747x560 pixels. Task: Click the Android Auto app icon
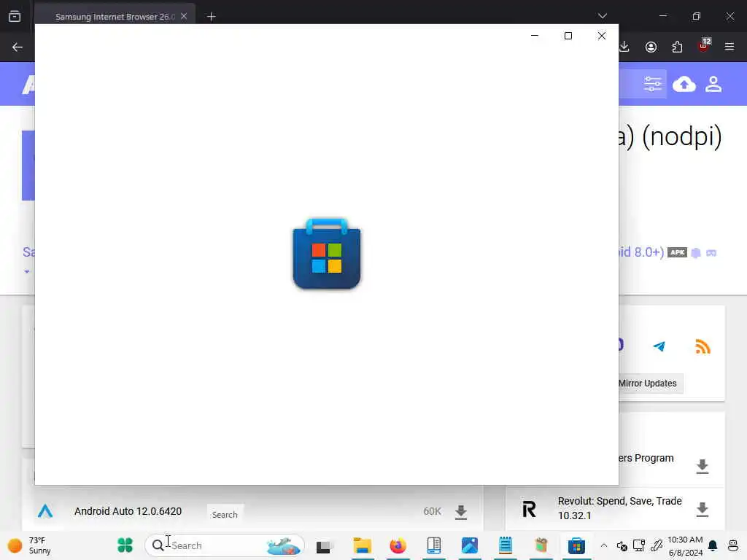point(45,511)
